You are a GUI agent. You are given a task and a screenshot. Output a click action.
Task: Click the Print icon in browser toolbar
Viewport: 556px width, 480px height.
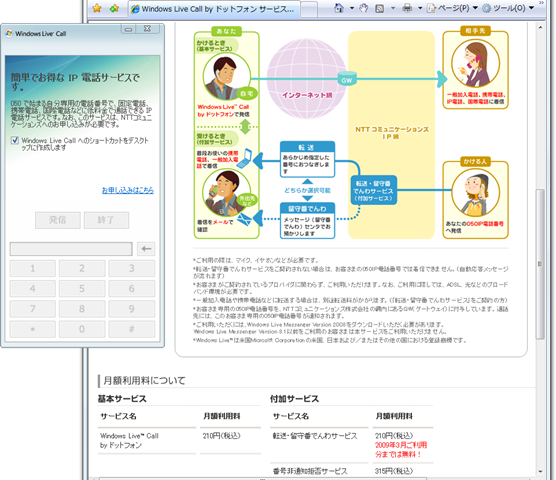coord(407,8)
